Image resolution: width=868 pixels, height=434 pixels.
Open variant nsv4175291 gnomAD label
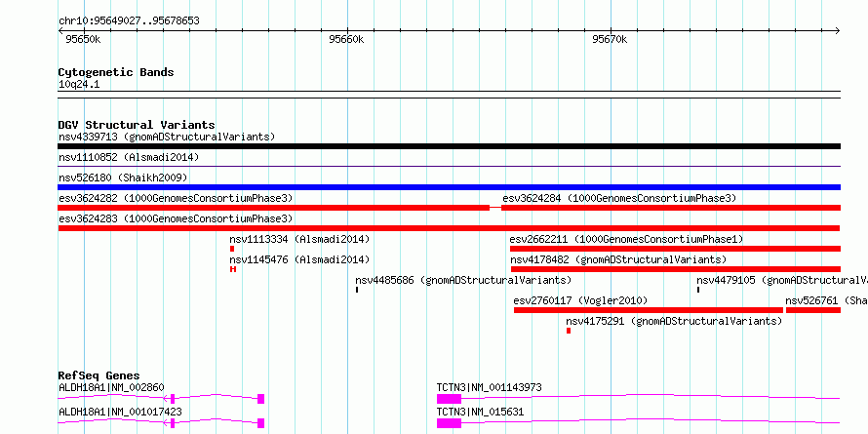[674, 321]
